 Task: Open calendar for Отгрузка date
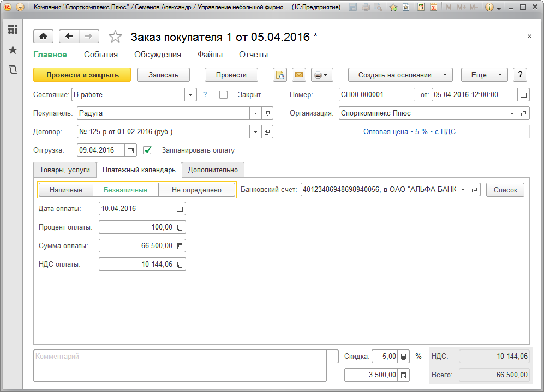pos(130,150)
